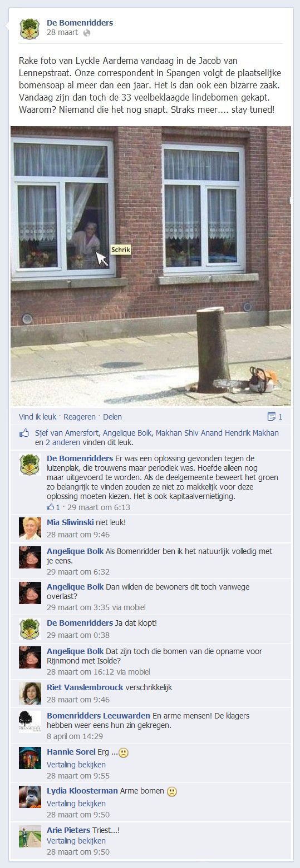Click the globe privacy icon beside 28 maart
The width and height of the screenshot is (300, 868).
pos(86,33)
